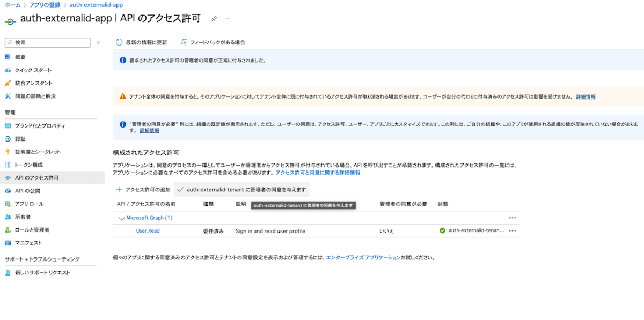
Task: Open ellipsis menu on User.Read row
Action: (x=513, y=230)
